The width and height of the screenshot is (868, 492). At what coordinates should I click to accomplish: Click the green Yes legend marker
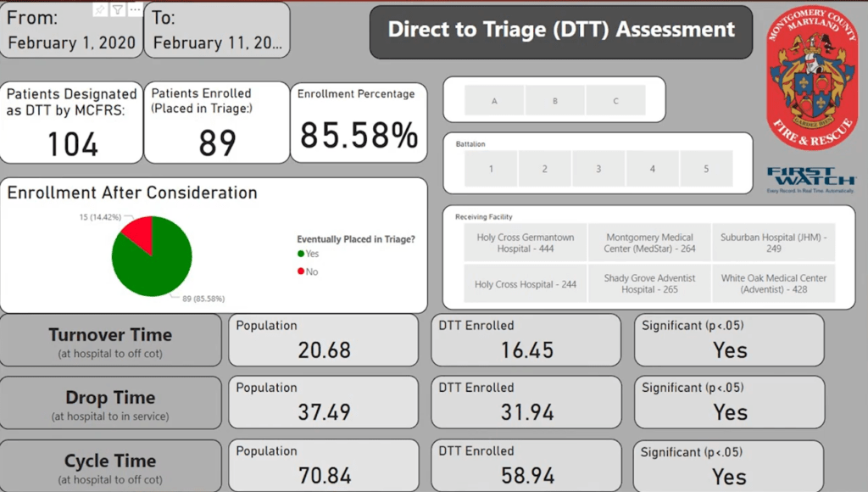301,254
